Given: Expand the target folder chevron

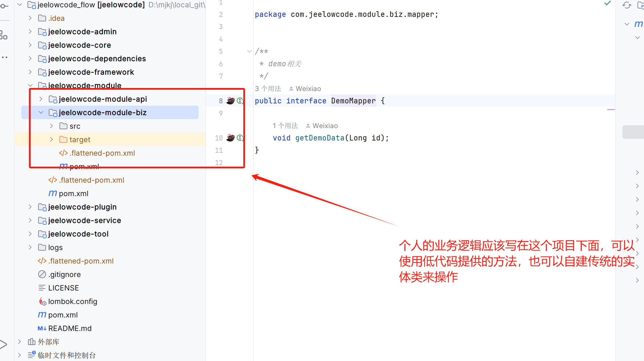Looking at the screenshot, I should [x=51, y=140].
